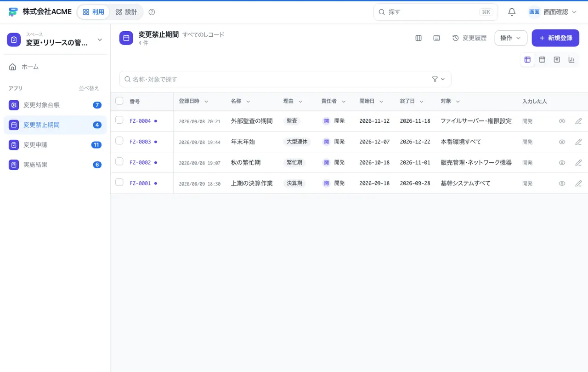
Task: Check the FZ-0003 row checkbox
Action: [119, 141]
